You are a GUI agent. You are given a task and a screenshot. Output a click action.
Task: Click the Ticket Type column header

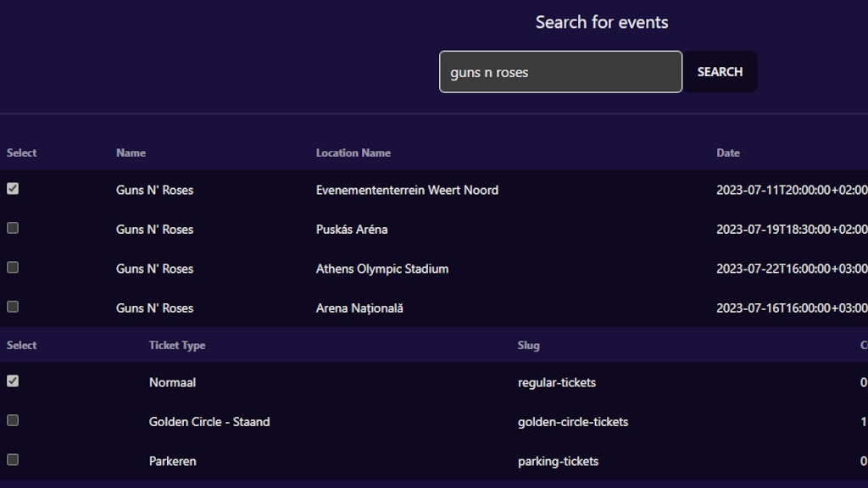click(177, 346)
